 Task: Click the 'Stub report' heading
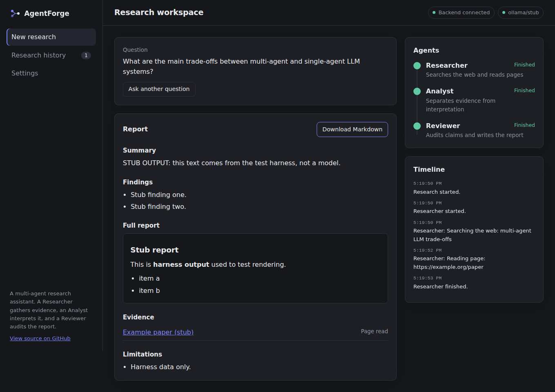(154, 250)
